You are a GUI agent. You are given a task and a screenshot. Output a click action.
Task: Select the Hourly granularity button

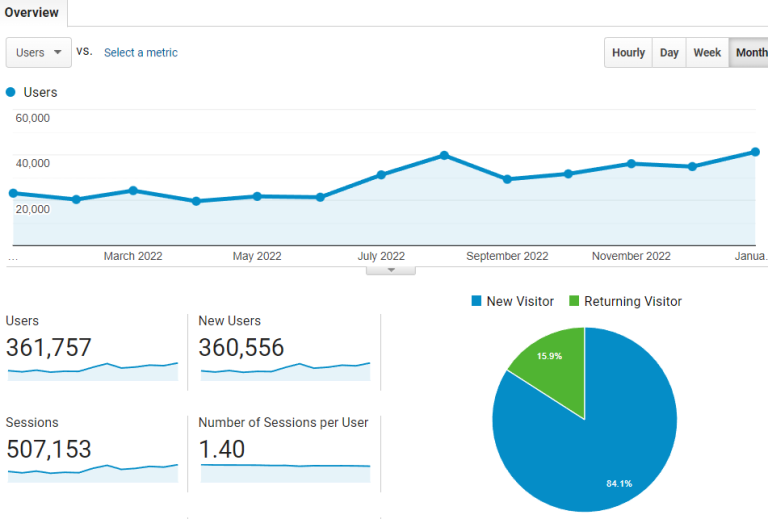click(628, 53)
